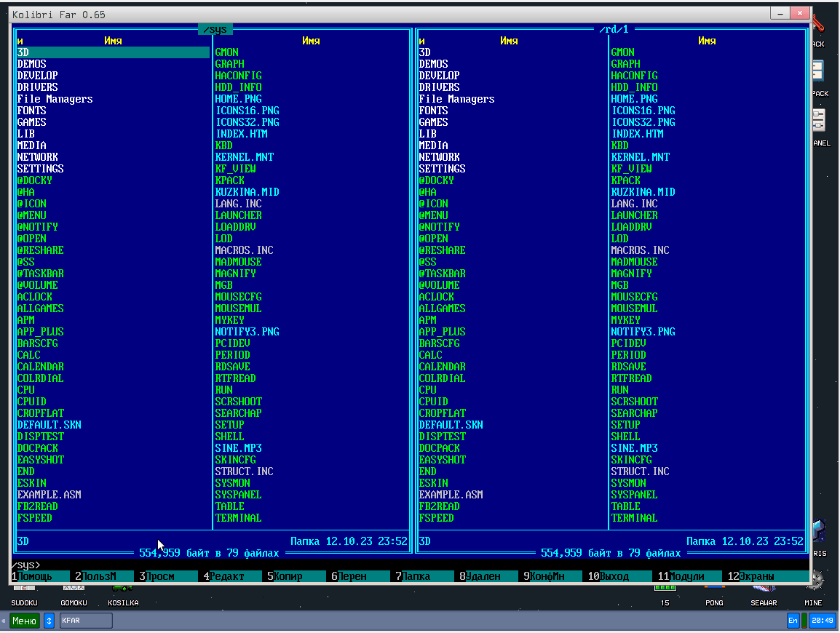Open the Меню start button

24,621
